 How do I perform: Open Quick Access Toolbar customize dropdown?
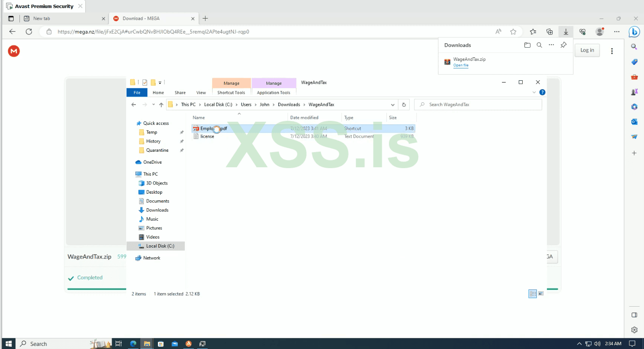(x=160, y=83)
